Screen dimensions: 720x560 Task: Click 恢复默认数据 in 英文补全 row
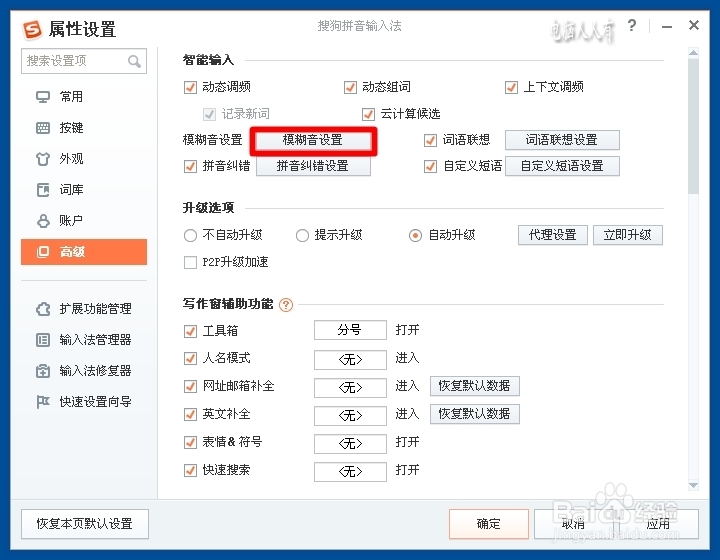[x=475, y=414]
